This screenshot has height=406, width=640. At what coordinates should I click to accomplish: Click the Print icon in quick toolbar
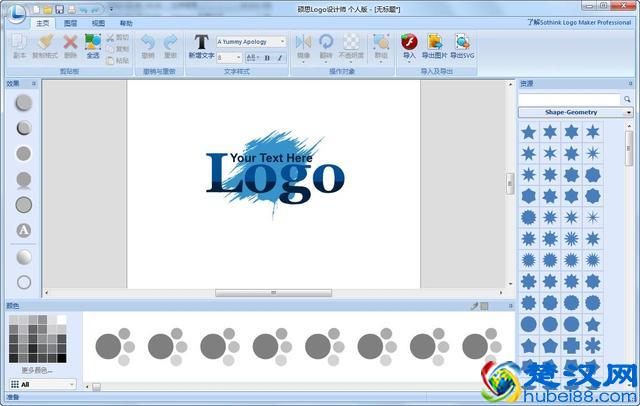pyautogui.click(x=71, y=9)
